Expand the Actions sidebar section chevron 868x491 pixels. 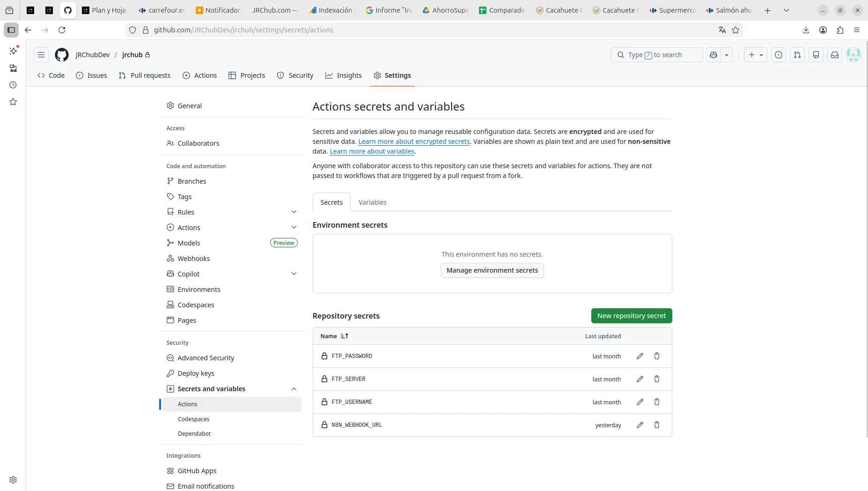(x=294, y=227)
